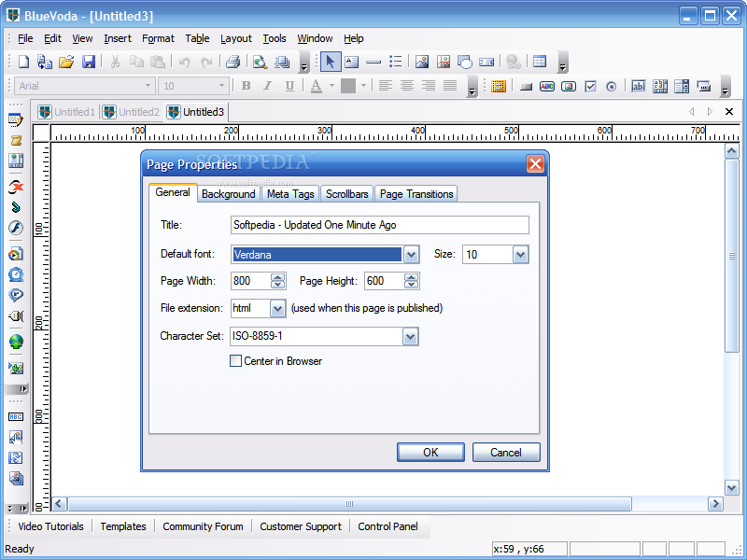Switch to the Meta Tags tab

click(x=289, y=194)
